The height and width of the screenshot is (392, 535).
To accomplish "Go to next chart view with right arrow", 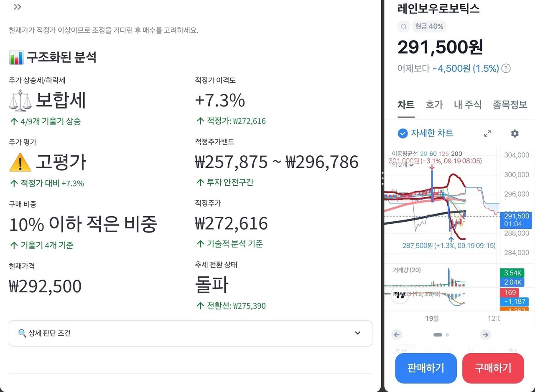I will click(x=485, y=335).
